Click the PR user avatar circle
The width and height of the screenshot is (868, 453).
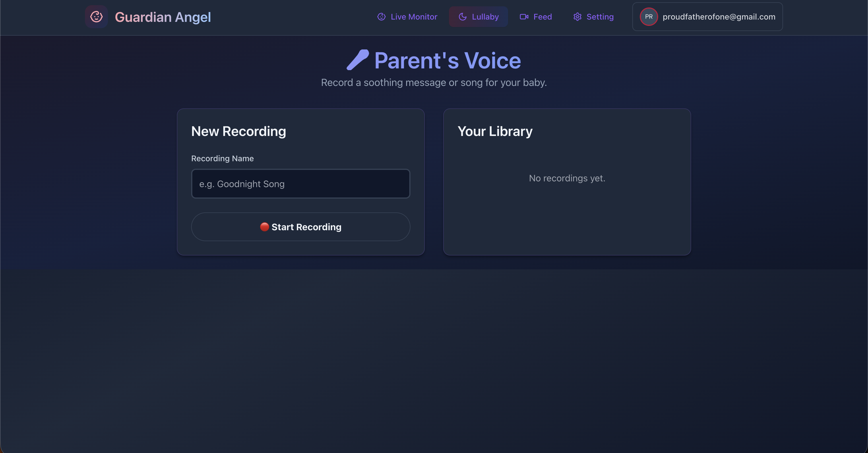(x=649, y=17)
